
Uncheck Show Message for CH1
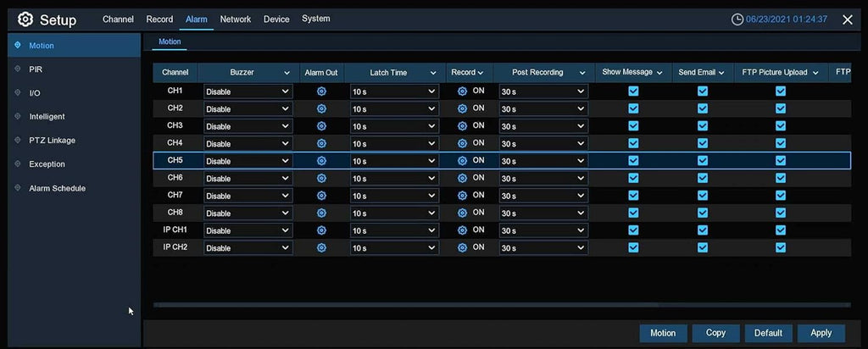633,91
